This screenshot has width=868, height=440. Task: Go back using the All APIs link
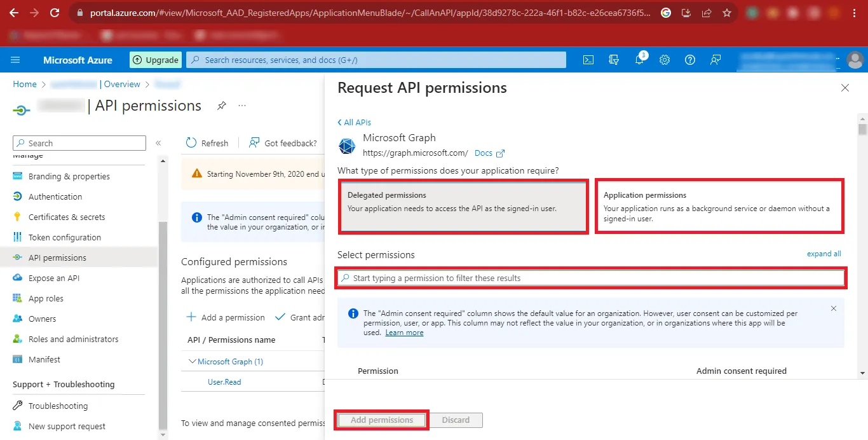coord(354,122)
